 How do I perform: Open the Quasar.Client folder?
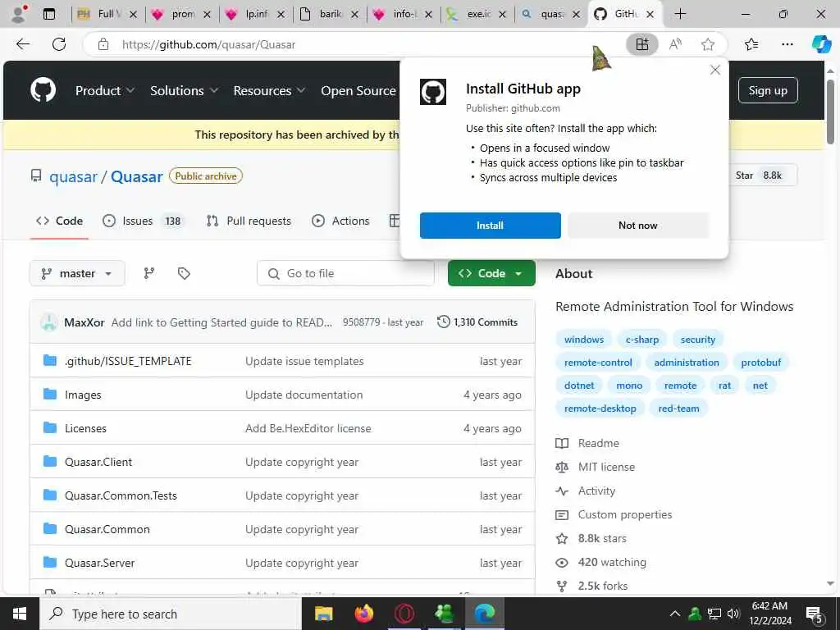pos(98,462)
